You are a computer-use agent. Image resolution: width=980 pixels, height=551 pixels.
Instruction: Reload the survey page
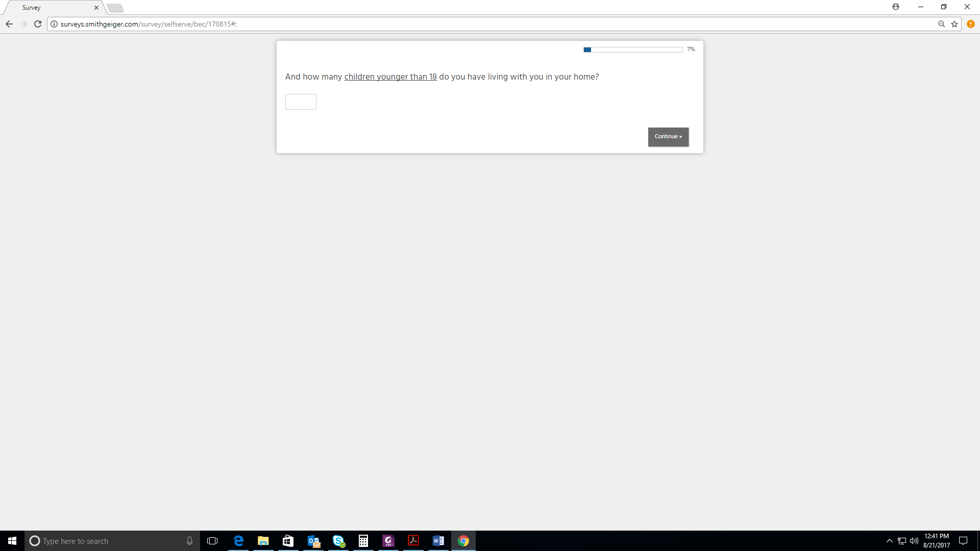pos(38,24)
